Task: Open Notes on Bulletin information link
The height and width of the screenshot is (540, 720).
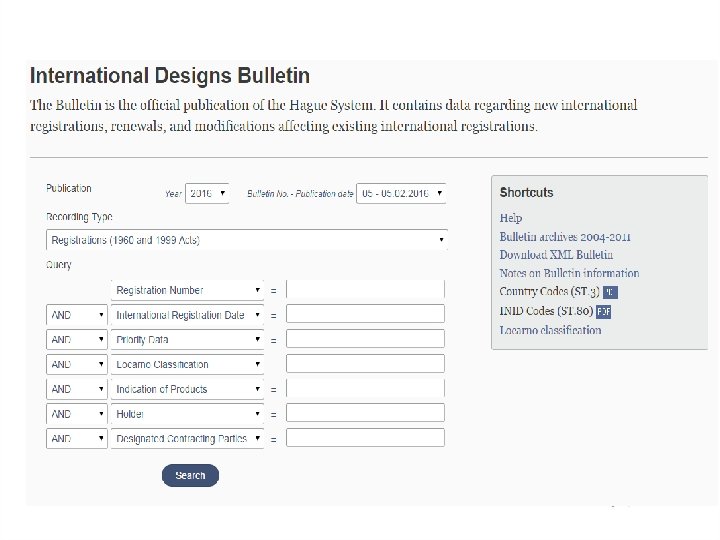Action: coord(569,273)
